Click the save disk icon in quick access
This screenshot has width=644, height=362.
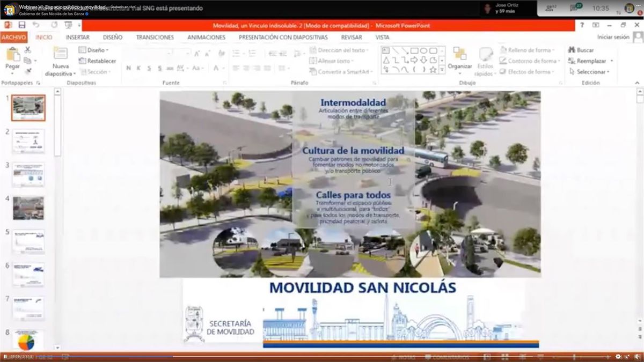[21, 25]
